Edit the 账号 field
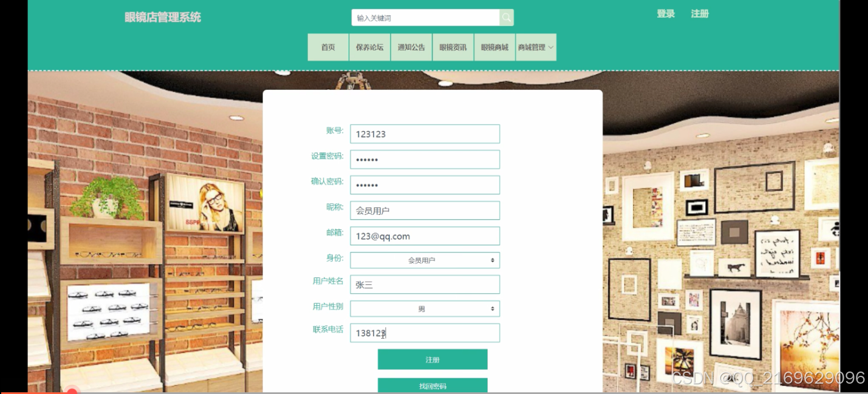The height and width of the screenshot is (394, 868). (425, 134)
